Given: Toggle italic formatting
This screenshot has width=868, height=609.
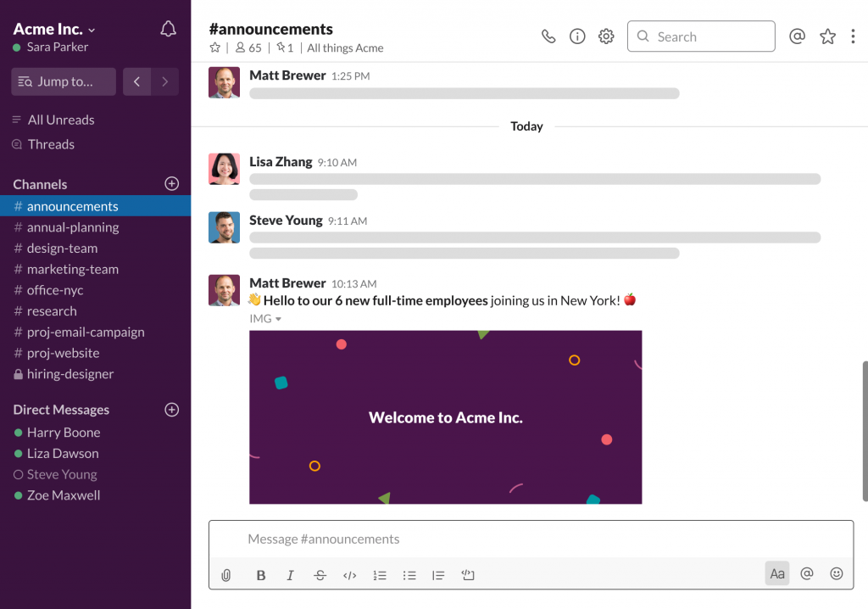Looking at the screenshot, I should [x=290, y=575].
